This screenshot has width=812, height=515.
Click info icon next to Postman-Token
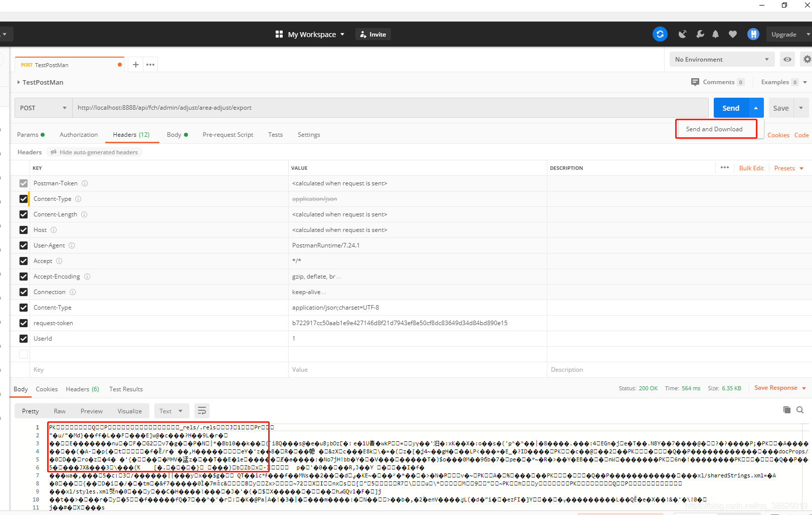coord(85,183)
